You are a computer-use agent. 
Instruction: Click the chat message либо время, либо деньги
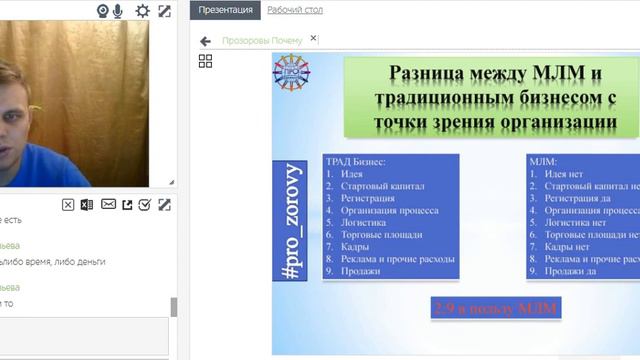(53, 262)
